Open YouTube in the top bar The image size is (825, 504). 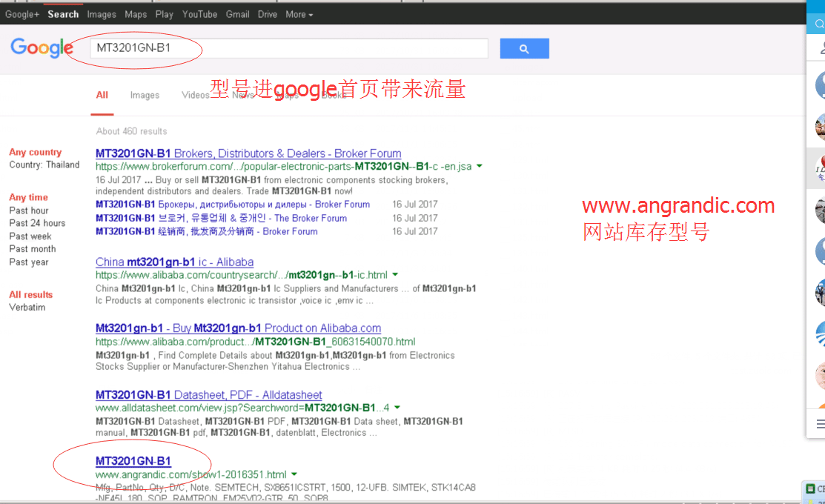click(x=199, y=14)
